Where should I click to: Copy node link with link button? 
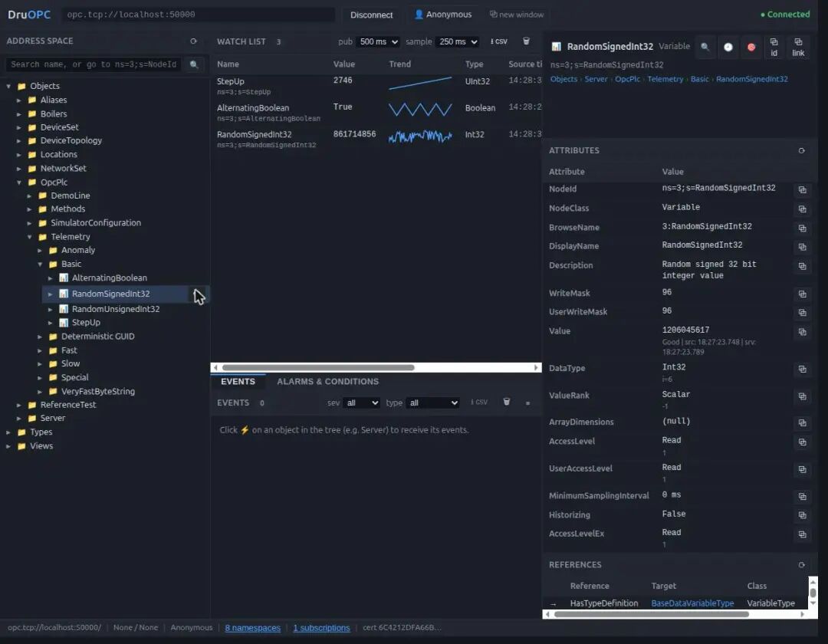click(x=798, y=47)
